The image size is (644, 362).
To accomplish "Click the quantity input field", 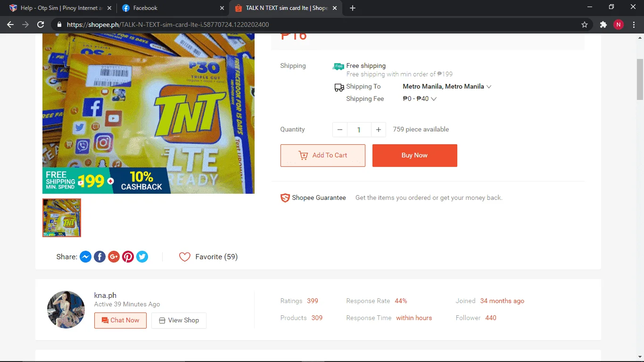I will (x=359, y=130).
